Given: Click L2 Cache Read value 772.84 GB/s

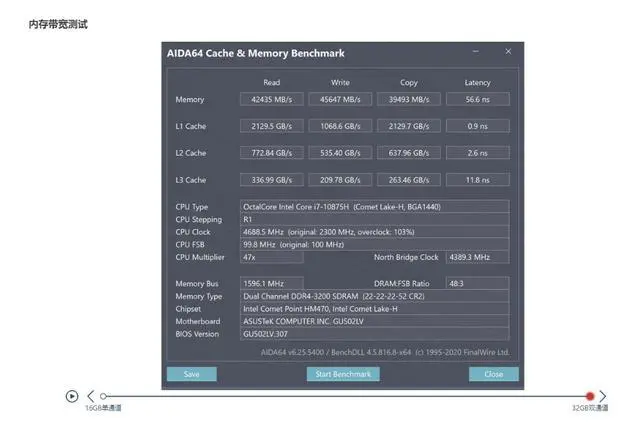Looking at the screenshot, I should [272, 153].
